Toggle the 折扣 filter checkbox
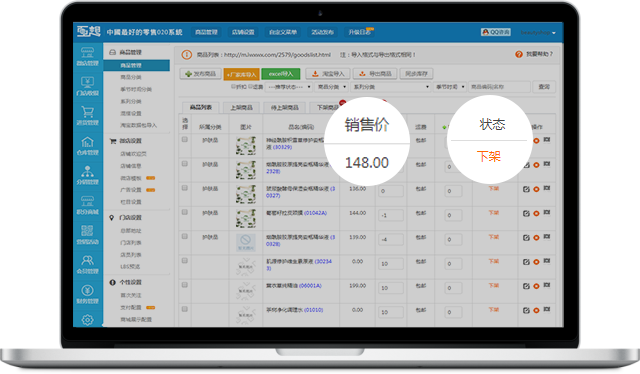Viewport: 640px width, 374px height. click(233, 87)
